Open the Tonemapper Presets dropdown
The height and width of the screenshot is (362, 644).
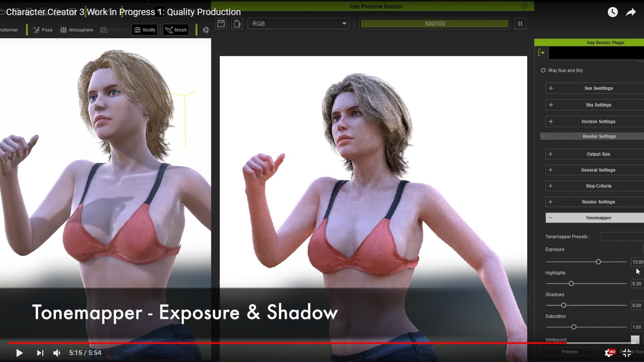[622, 237]
